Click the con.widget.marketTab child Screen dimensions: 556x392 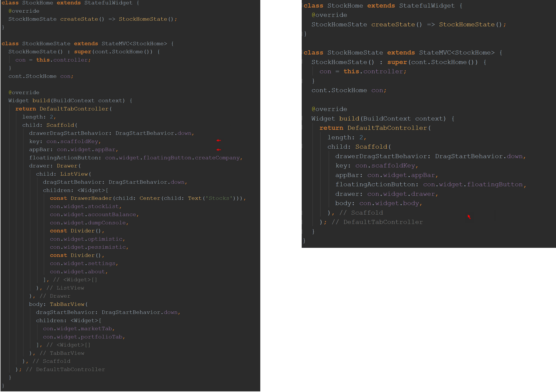click(78, 329)
